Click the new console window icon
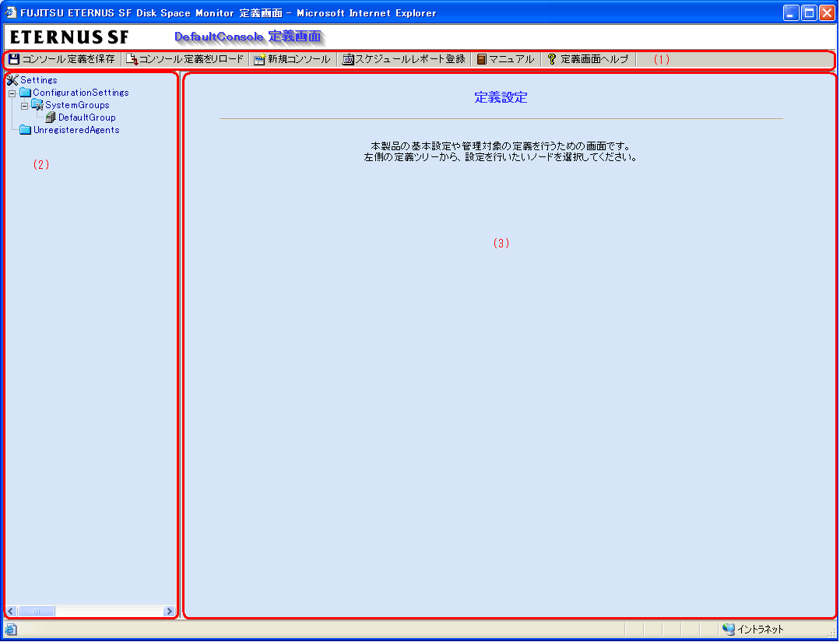 click(260, 59)
